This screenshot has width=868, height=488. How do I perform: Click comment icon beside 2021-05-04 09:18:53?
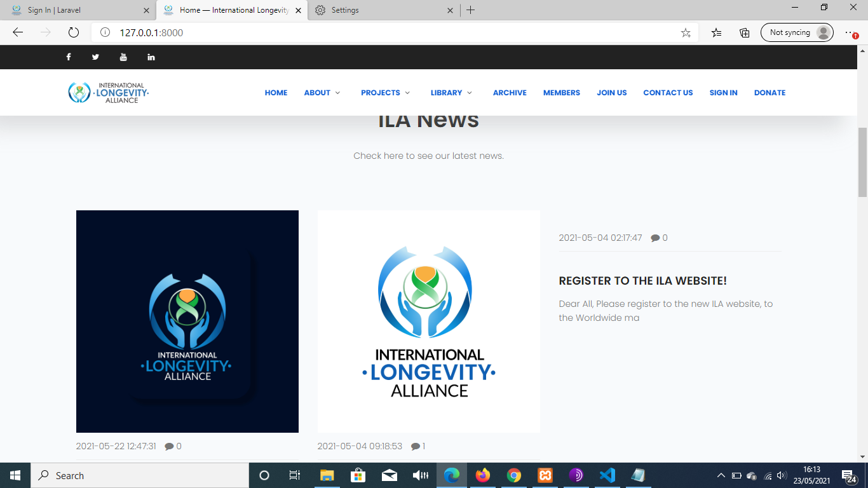tap(416, 447)
